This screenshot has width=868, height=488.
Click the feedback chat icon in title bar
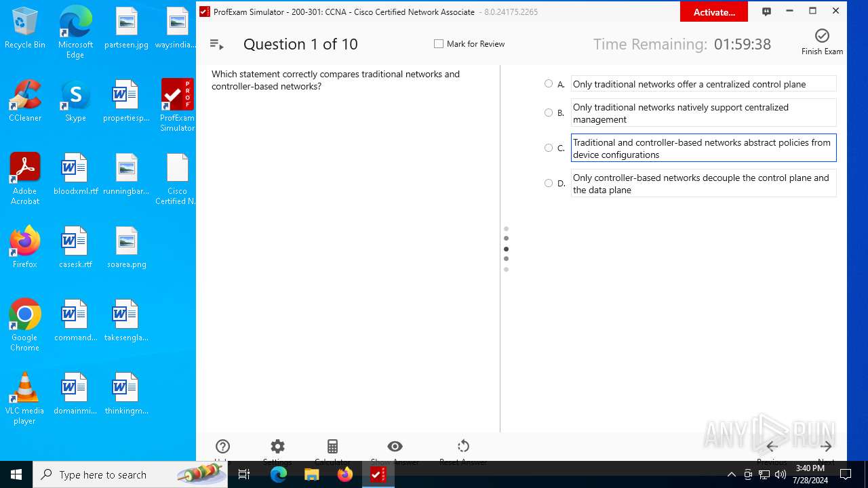point(766,12)
